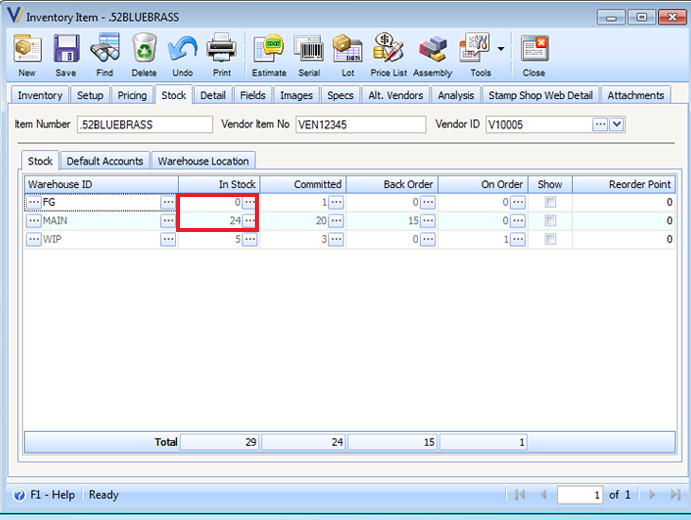This screenshot has height=520, width=691.
Task: Open the Images tab
Action: point(296,95)
